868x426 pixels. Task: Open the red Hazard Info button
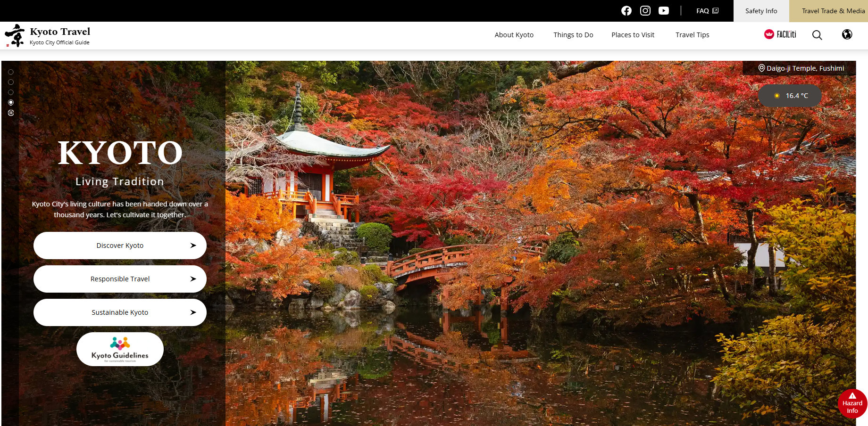[852, 403]
